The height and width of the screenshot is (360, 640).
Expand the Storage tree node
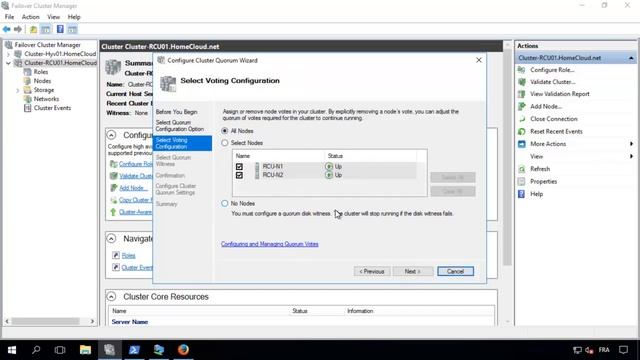point(17,90)
